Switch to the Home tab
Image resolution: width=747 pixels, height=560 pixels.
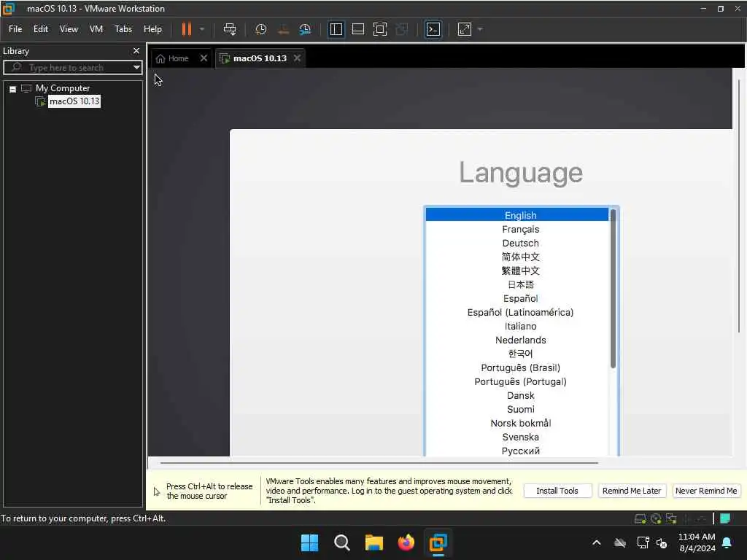click(174, 58)
